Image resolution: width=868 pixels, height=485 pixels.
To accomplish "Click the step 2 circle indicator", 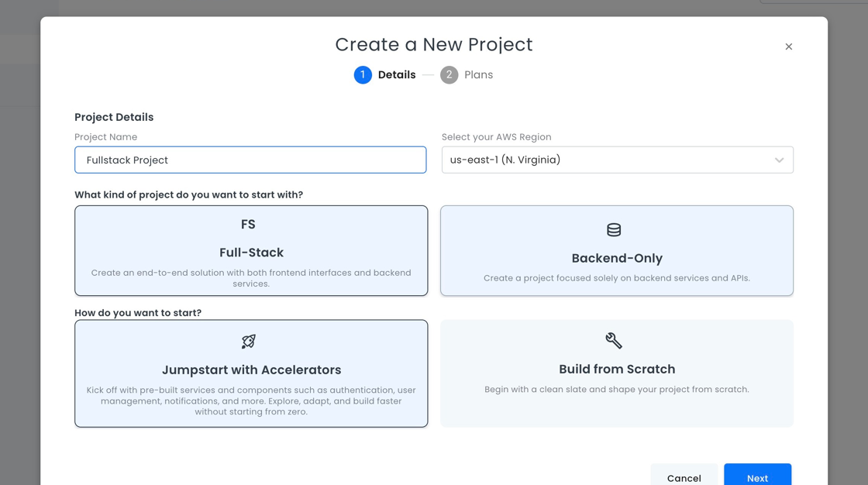I will [449, 75].
